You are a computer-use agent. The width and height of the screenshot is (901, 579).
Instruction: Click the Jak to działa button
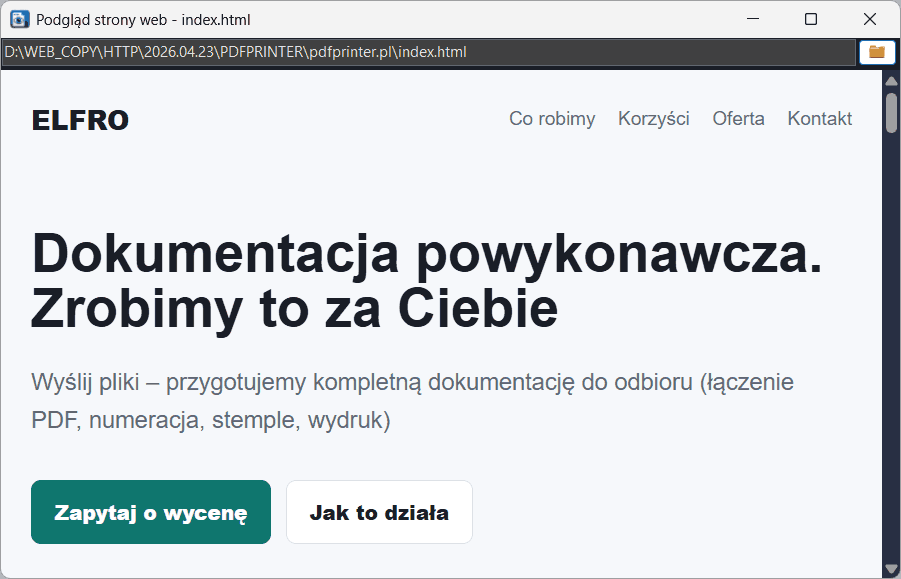point(379,513)
